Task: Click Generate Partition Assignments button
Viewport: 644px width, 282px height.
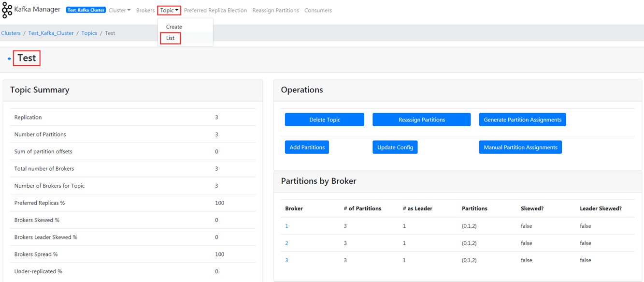Action: [523, 119]
